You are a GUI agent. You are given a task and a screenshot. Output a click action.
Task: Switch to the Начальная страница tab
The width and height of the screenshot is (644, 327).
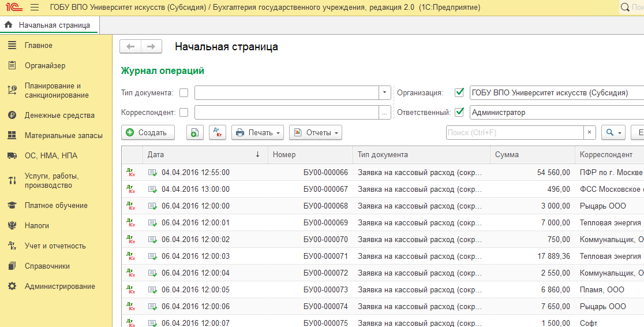tap(49, 25)
